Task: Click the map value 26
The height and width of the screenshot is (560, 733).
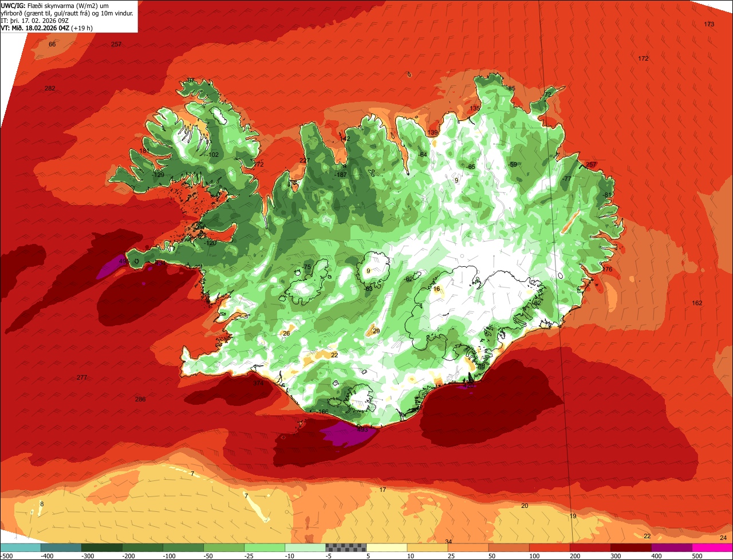Action: [x=286, y=333]
